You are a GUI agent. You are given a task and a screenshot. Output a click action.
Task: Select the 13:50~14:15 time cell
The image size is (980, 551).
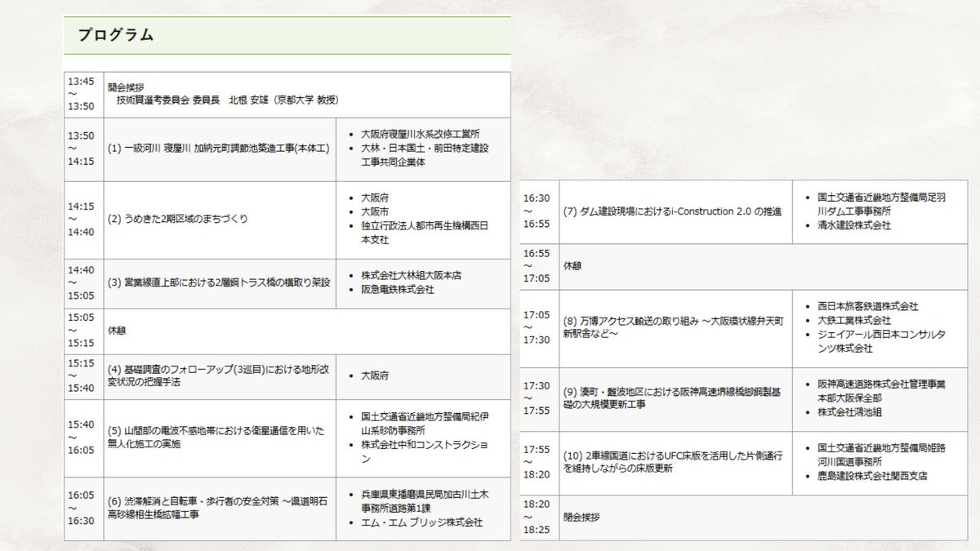(83, 149)
